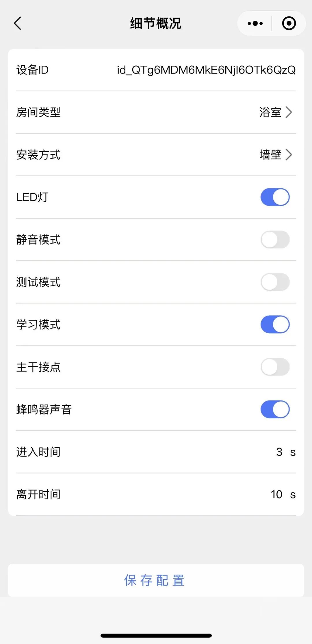Click 保存配置 button
Viewport: 312px width, 644px height.
pos(156,580)
